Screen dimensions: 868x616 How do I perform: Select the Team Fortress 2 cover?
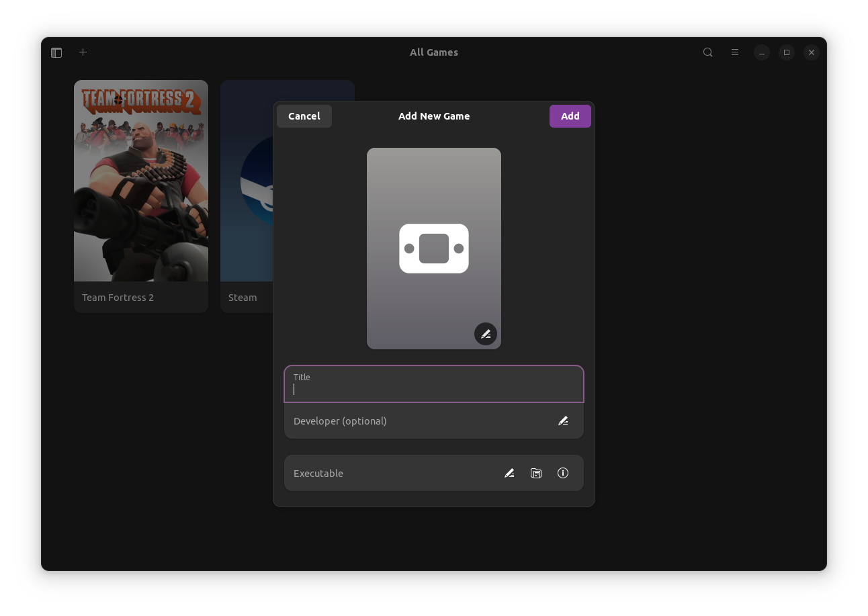pos(141,181)
